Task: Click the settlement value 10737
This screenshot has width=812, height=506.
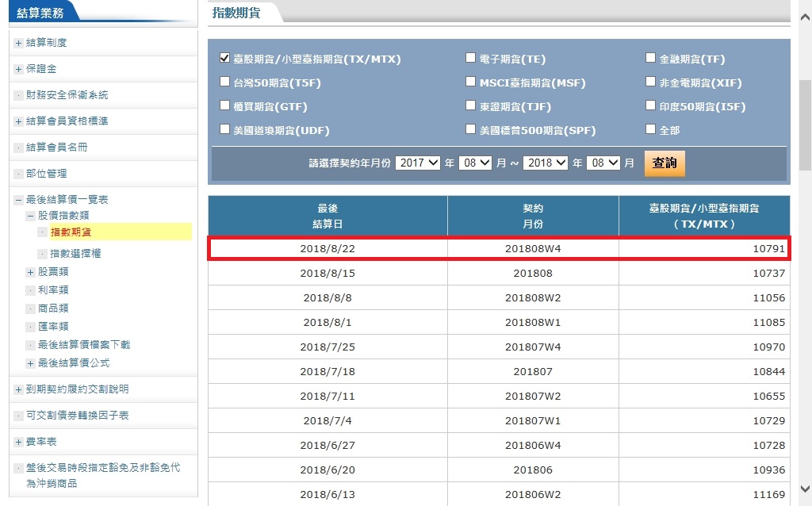Action: [x=769, y=273]
